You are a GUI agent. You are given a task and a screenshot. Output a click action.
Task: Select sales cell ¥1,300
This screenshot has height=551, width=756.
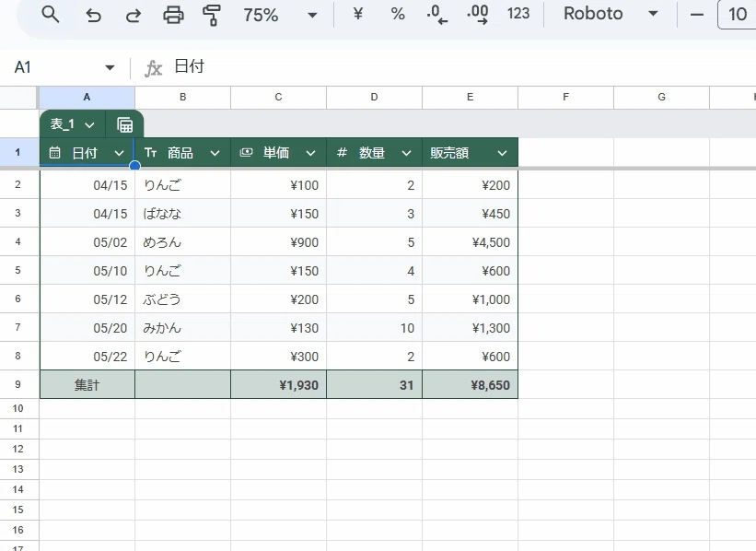[471, 328]
